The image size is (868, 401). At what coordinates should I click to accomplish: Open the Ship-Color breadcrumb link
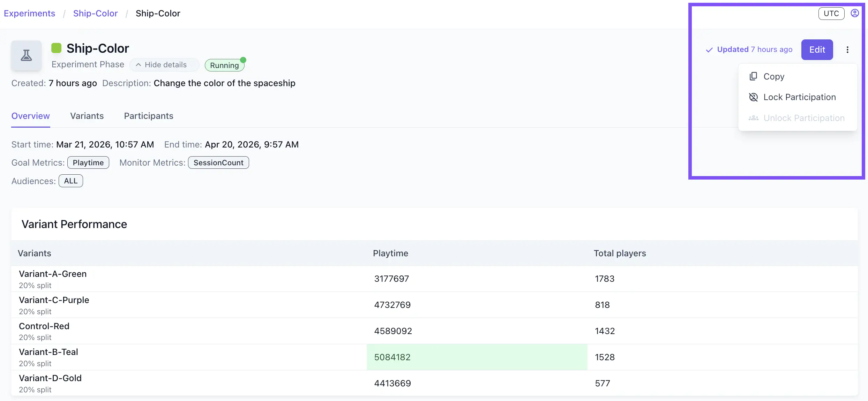95,13
